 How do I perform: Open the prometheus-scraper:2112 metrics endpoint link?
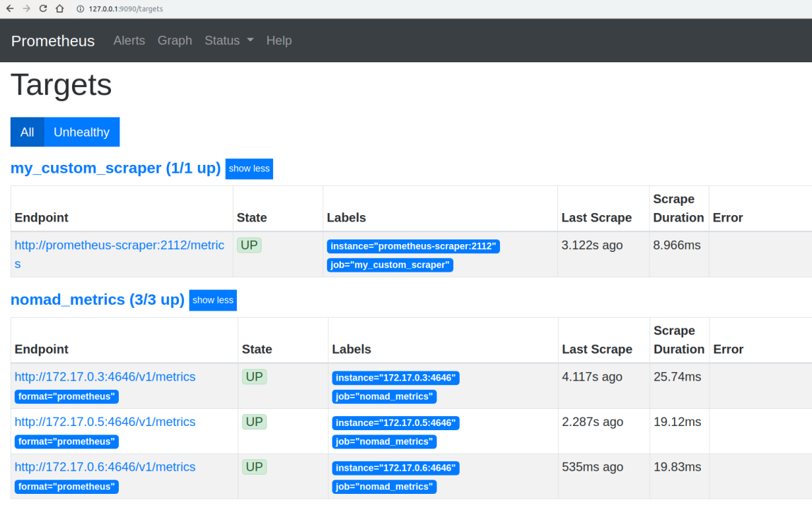119,255
